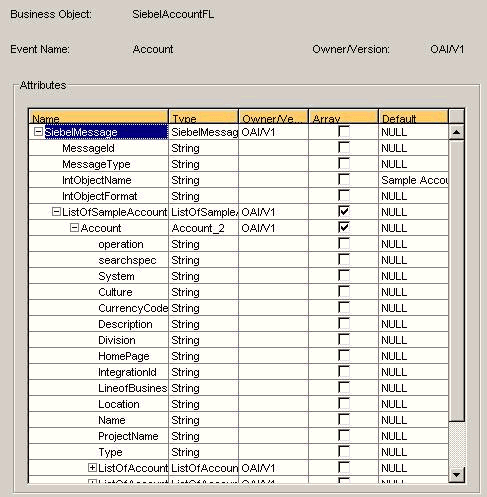Click the Owner/Ve... column header

274,117
